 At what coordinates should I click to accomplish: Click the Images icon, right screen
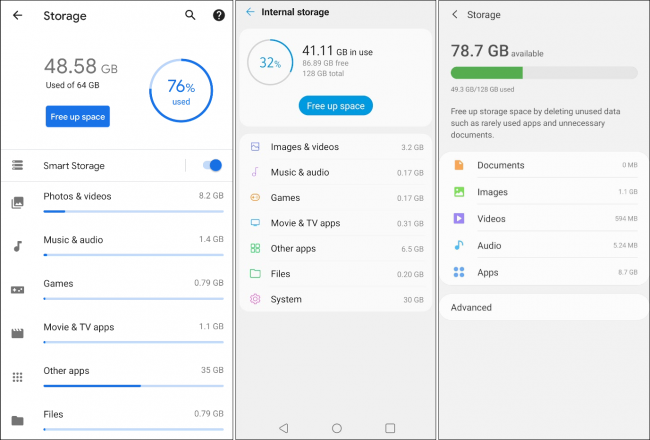459,192
